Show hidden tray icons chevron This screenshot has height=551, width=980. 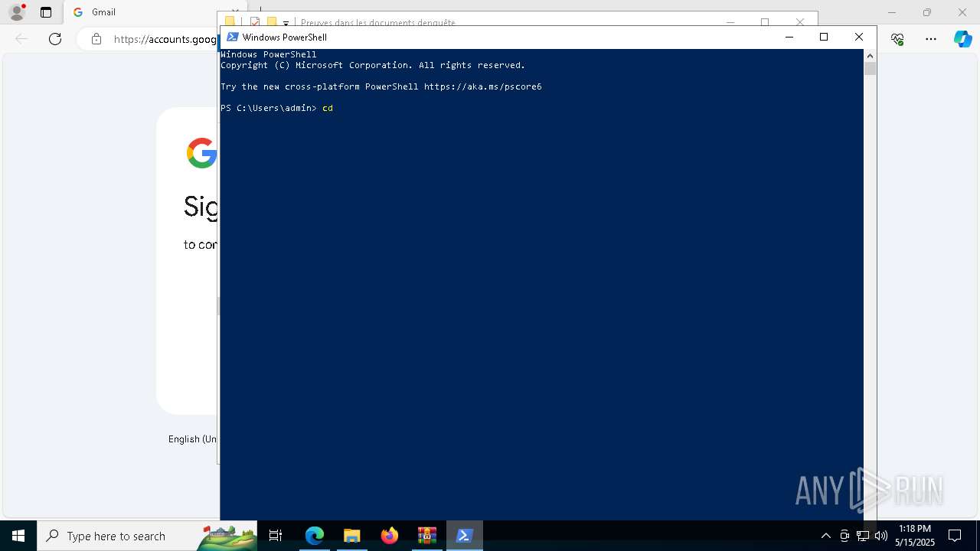(x=825, y=536)
